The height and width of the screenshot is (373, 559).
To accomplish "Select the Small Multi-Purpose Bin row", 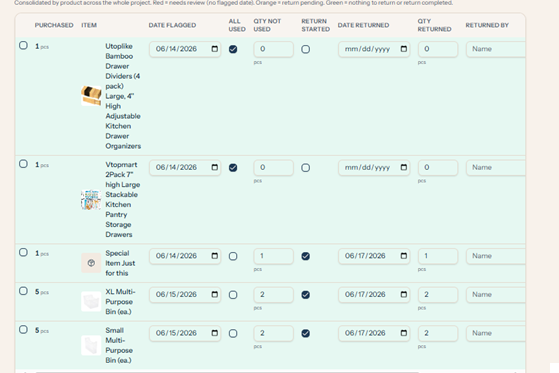I will pyautogui.click(x=23, y=329).
